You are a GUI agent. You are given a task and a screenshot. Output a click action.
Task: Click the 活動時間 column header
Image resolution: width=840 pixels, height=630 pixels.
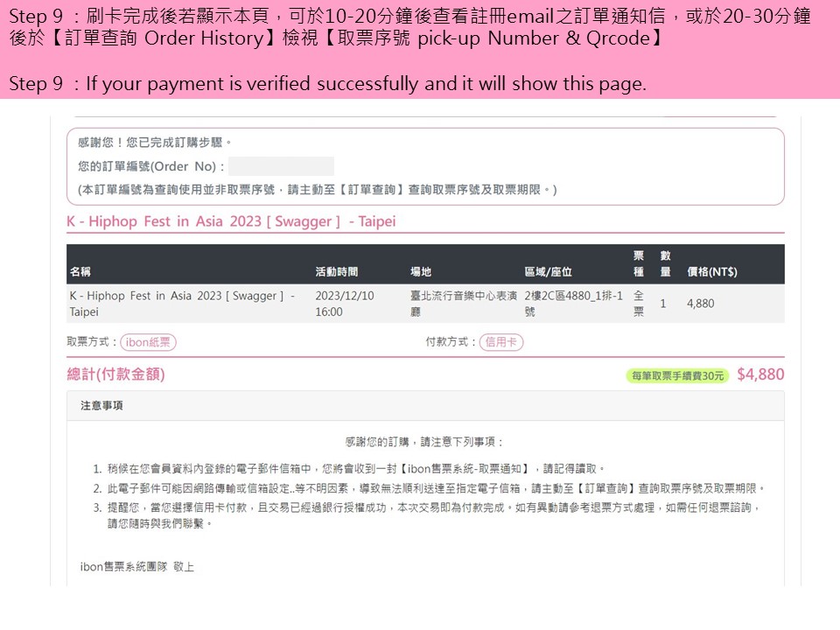[x=337, y=271]
